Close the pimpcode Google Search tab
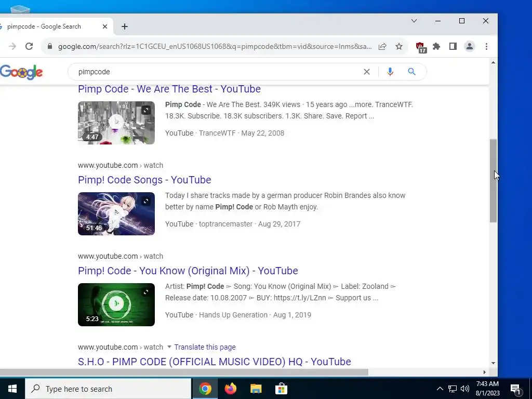Viewport: 532px width, 399px height. point(105,26)
